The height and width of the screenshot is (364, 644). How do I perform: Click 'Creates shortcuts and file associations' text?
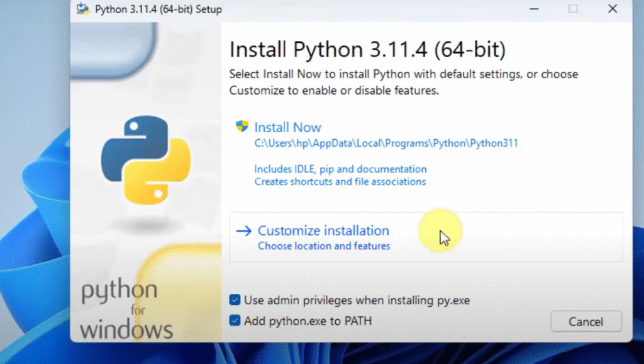click(340, 182)
